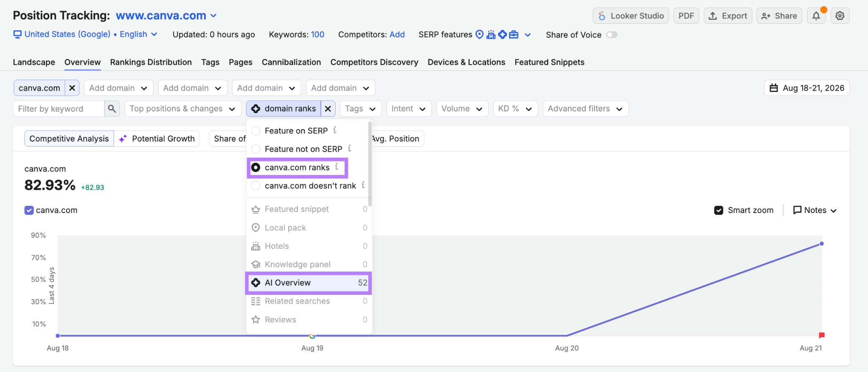This screenshot has height=372, width=868.
Task: Click the Keywords 100 link
Action: tap(317, 35)
